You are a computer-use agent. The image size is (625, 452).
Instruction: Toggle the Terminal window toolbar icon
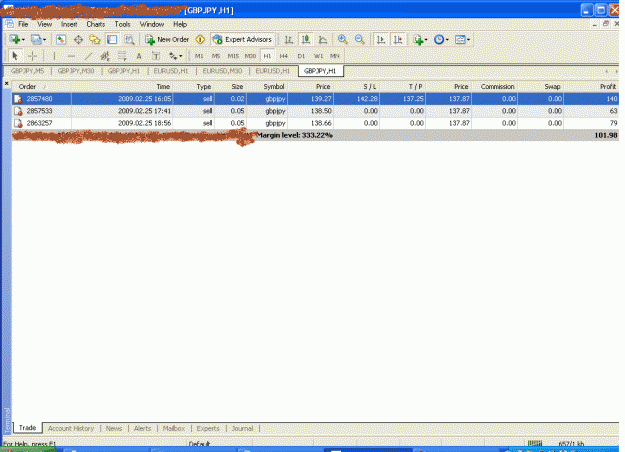pyautogui.click(x=112, y=39)
